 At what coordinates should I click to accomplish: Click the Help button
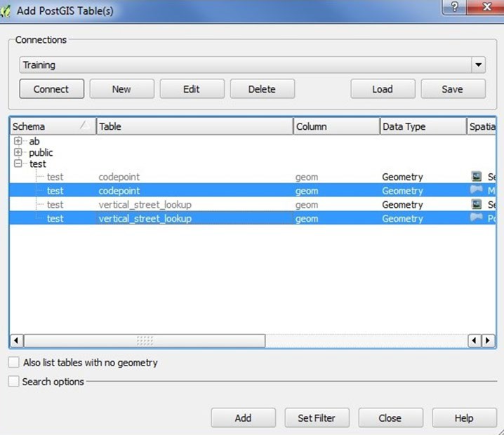(464, 417)
